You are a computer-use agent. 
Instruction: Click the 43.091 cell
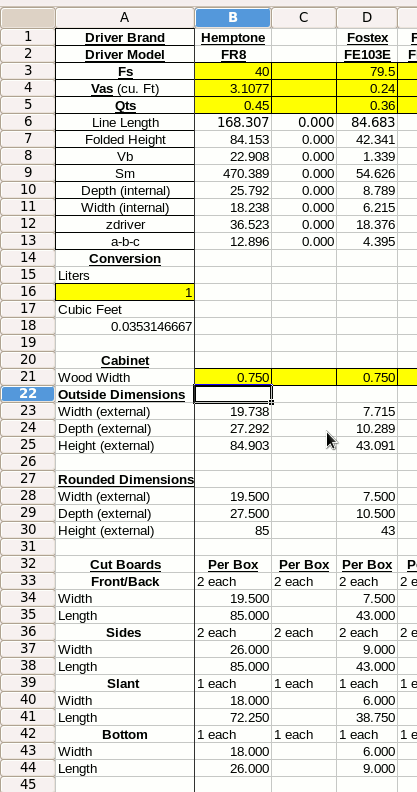pos(367,446)
